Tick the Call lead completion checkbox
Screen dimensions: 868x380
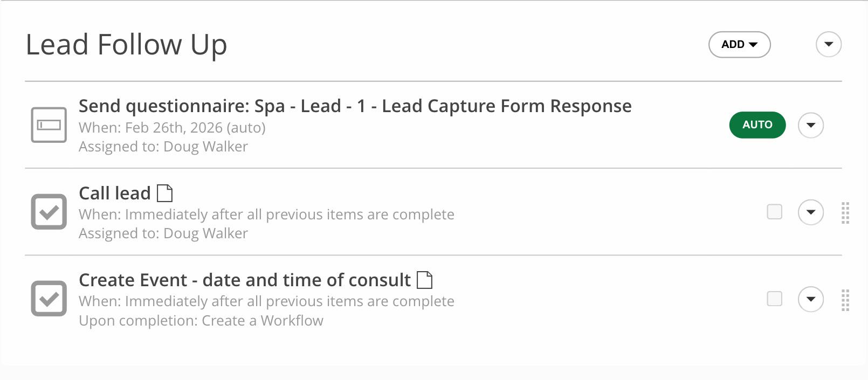point(774,212)
